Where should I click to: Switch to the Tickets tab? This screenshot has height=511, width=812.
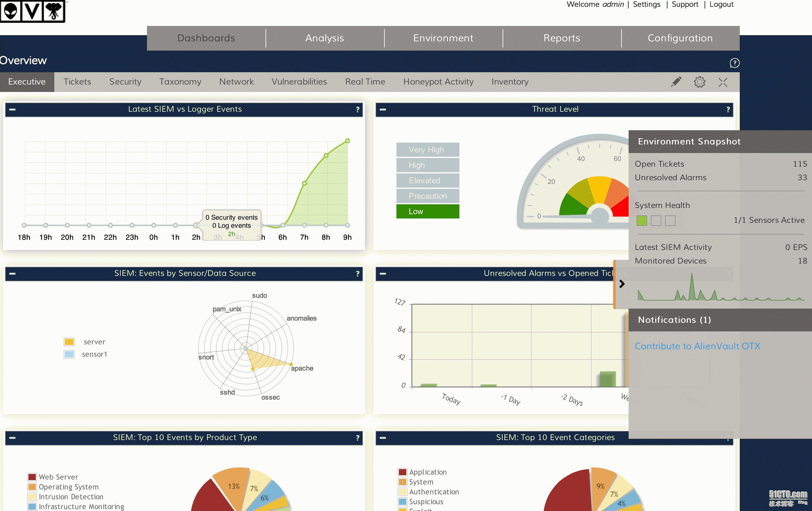[x=77, y=82]
